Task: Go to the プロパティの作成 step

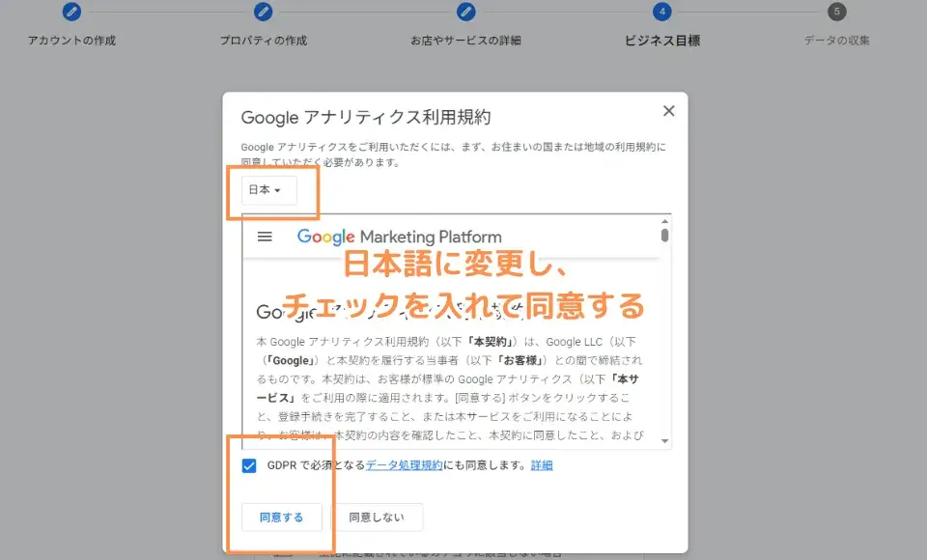Action: coord(263,41)
